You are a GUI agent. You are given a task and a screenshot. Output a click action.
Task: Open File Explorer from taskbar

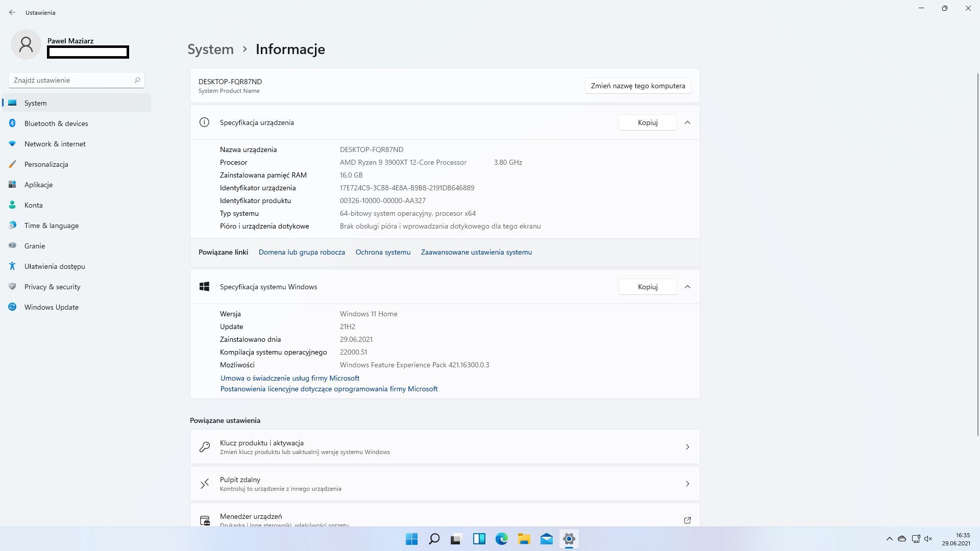pos(524,539)
